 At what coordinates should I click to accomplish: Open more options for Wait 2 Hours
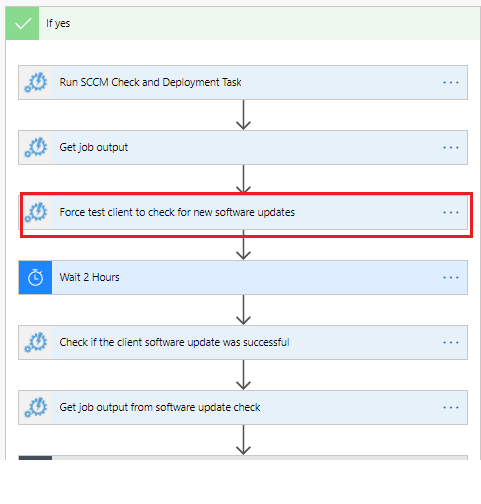[451, 277]
